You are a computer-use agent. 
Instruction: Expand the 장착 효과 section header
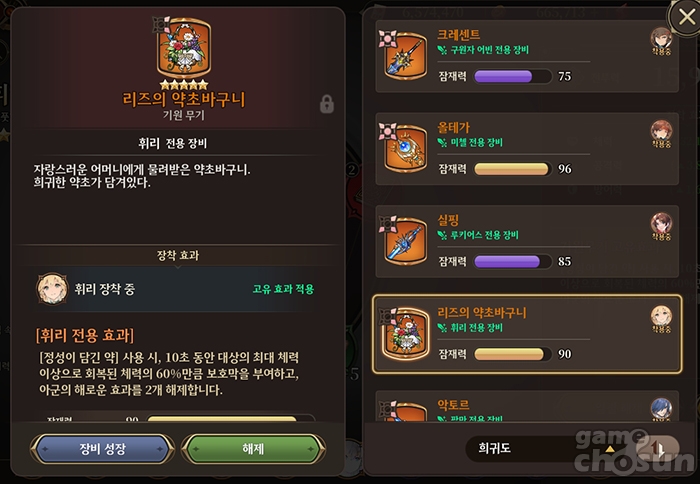tap(178, 255)
